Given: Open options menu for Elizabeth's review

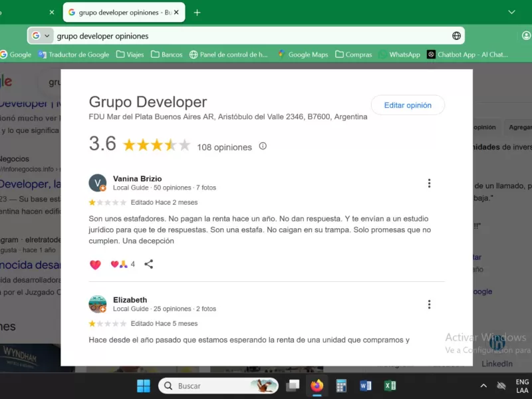Looking at the screenshot, I should (430, 305).
